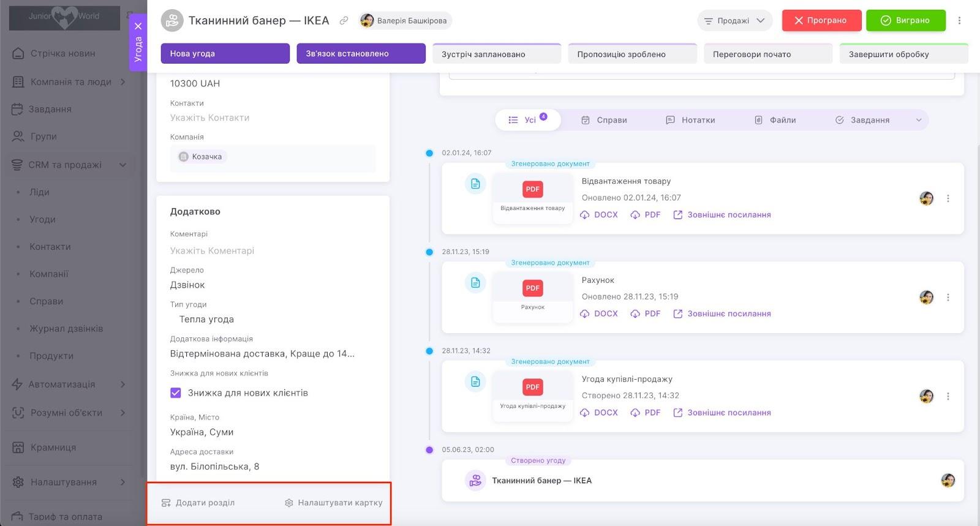Download DOCX for Угода купівлі-продажу
980x526 pixels.
click(599, 413)
